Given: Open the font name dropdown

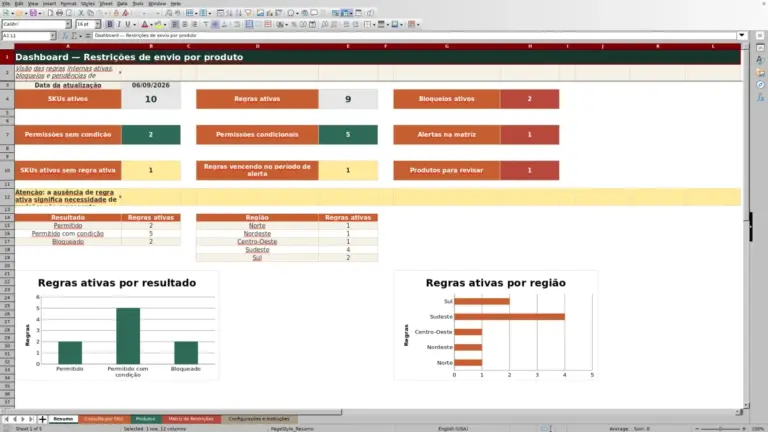Looking at the screenshot, I should click(x=68, y=24).
